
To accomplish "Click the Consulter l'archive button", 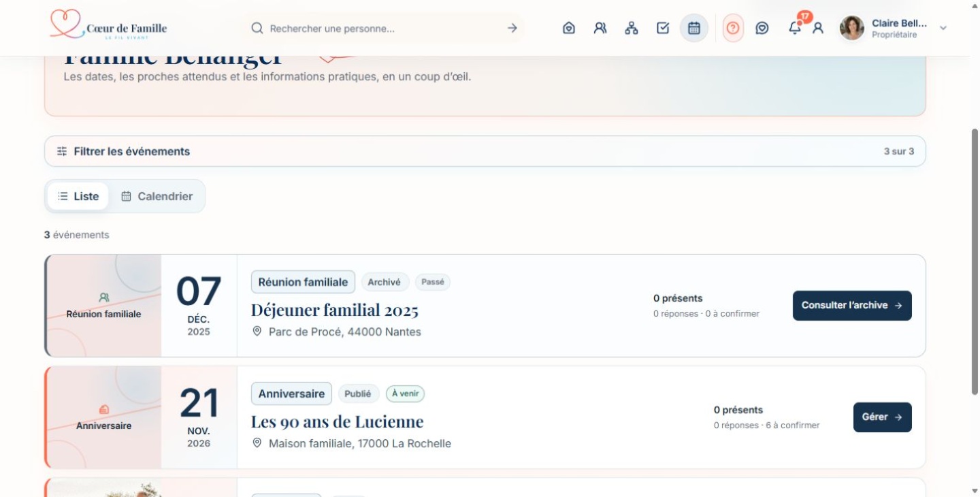I will 852,306.
